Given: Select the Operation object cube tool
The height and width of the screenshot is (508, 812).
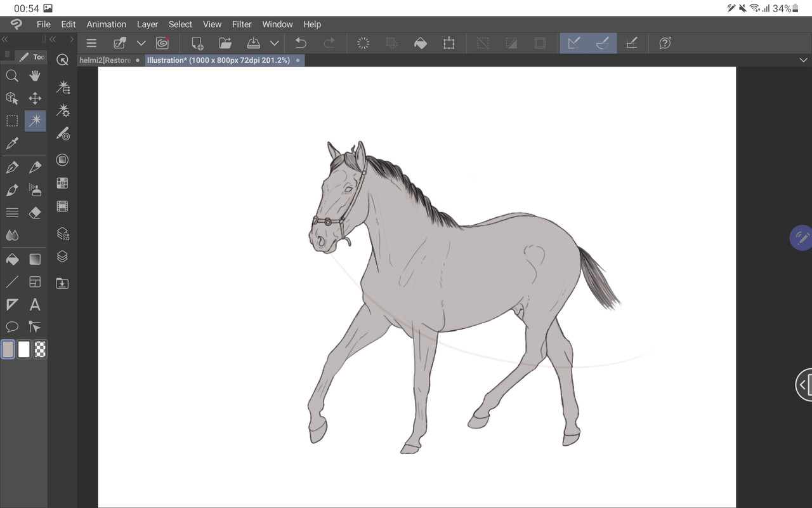Looking at the screenshot, I should 12,98.
